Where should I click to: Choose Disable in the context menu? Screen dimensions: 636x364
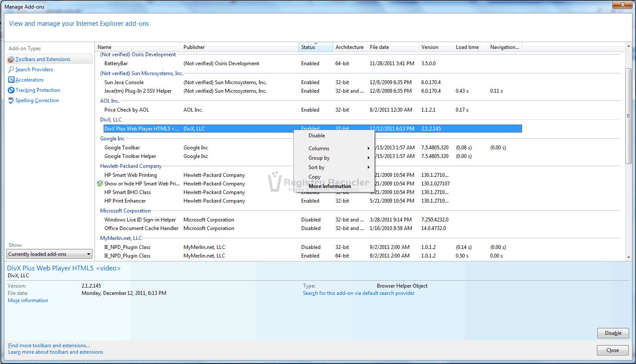pos(334,136)
